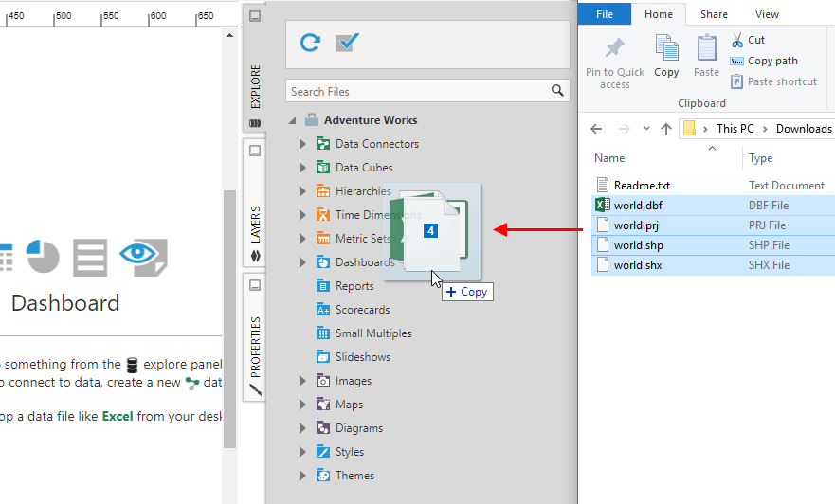Open the View ribbon tab
Image resolution: width=835 pixels, height=504 pixels.
(x=767, y=14)
